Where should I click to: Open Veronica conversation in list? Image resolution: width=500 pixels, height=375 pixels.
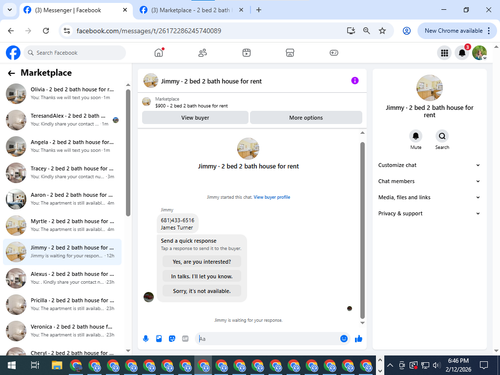[x=62, y=331]
